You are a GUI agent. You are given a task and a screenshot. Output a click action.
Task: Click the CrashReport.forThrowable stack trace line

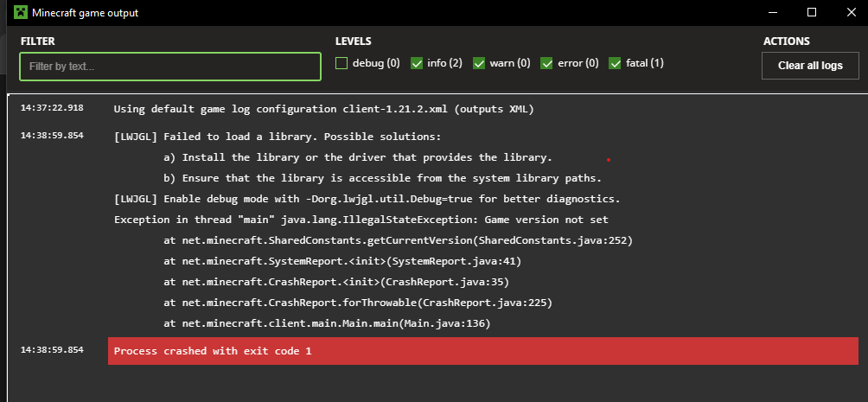click(358, 303)
